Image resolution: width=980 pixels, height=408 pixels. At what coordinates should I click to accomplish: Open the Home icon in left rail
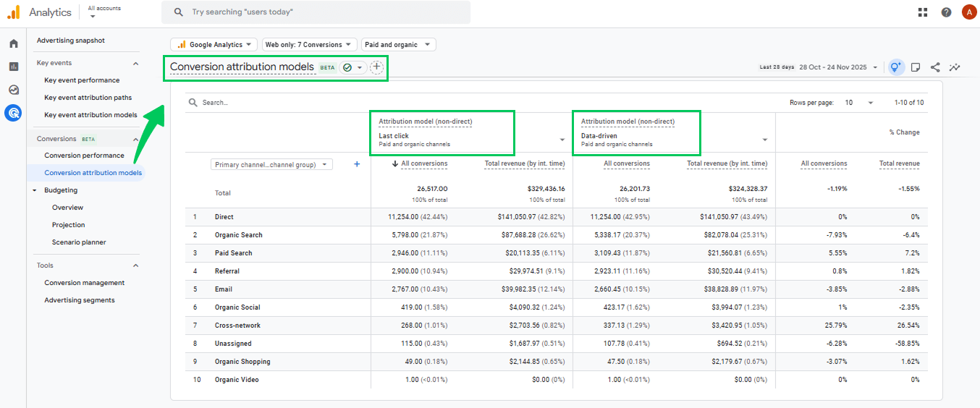click(x=13, y=43)
